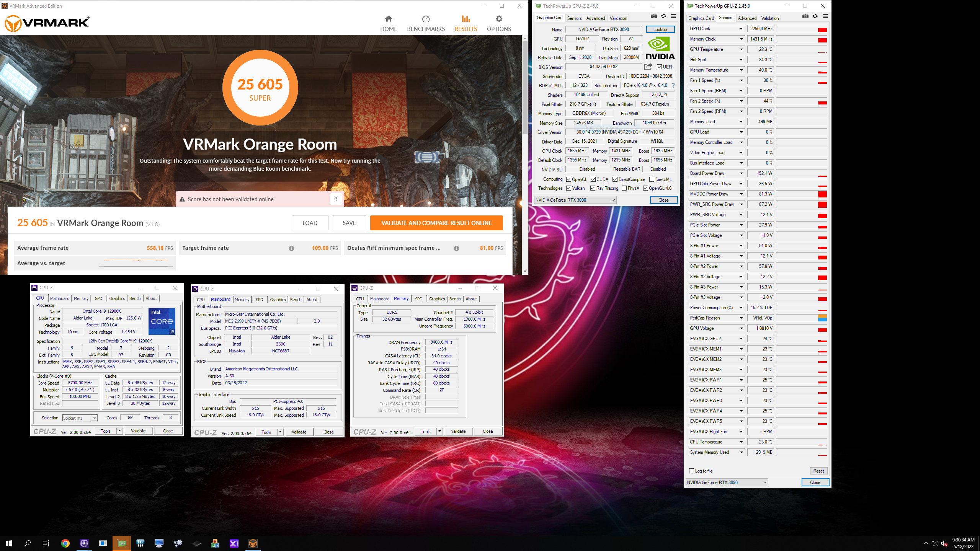Switch to Advanced tab in left GPU-Z

point(596,18)
